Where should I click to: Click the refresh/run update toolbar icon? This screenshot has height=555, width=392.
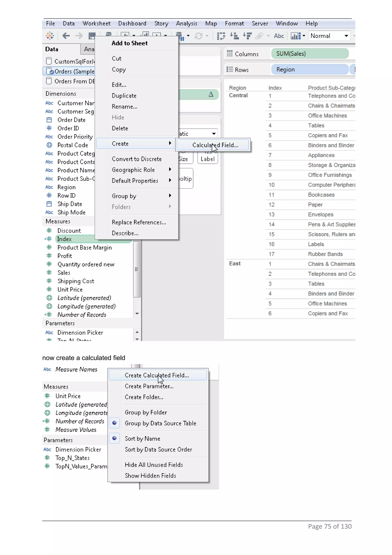[x=198, y=36]
